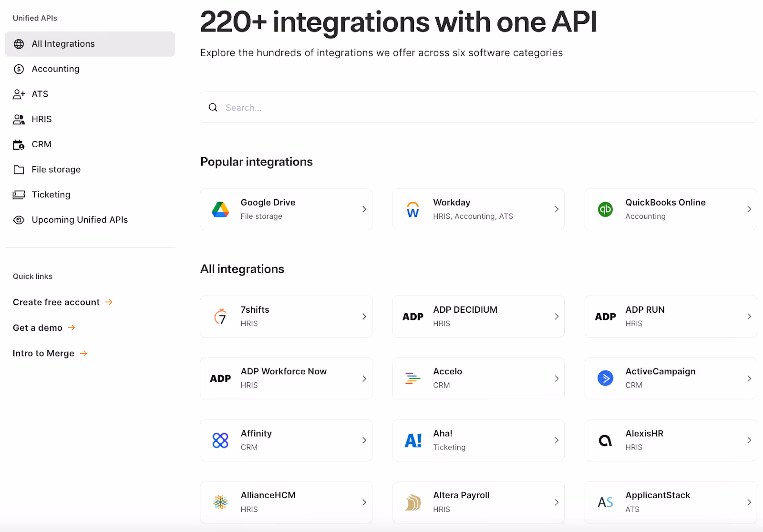Click the Altera Payroll logo
The height and width of the screenshot is (532, 763).
coord(413,502)
